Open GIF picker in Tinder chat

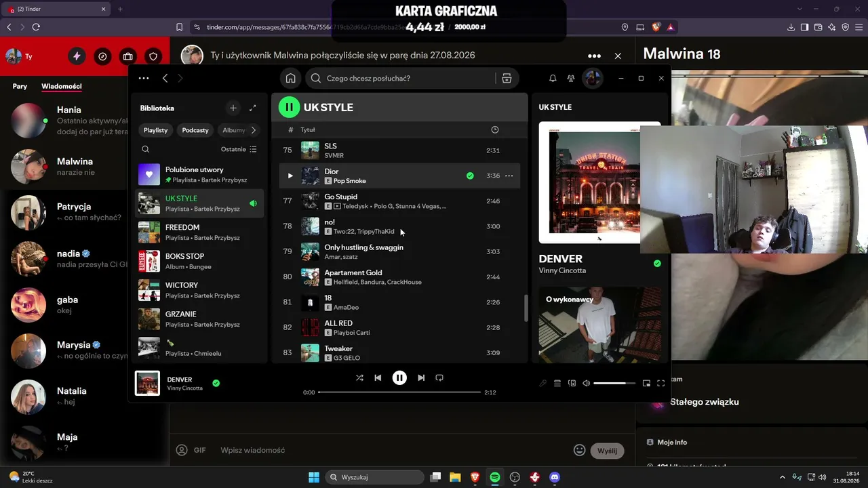(x=199, y=450)
